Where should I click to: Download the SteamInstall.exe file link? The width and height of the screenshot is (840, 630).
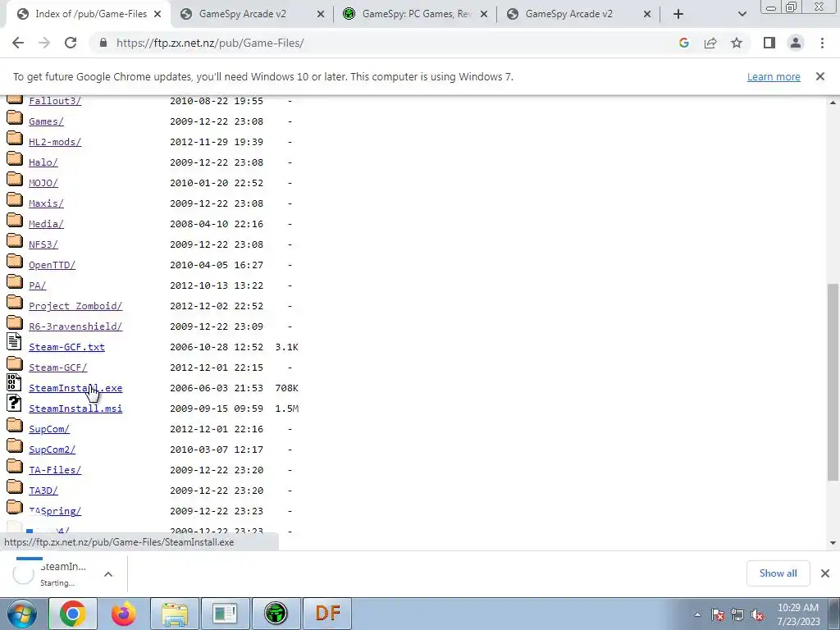[x=75, y=388]
